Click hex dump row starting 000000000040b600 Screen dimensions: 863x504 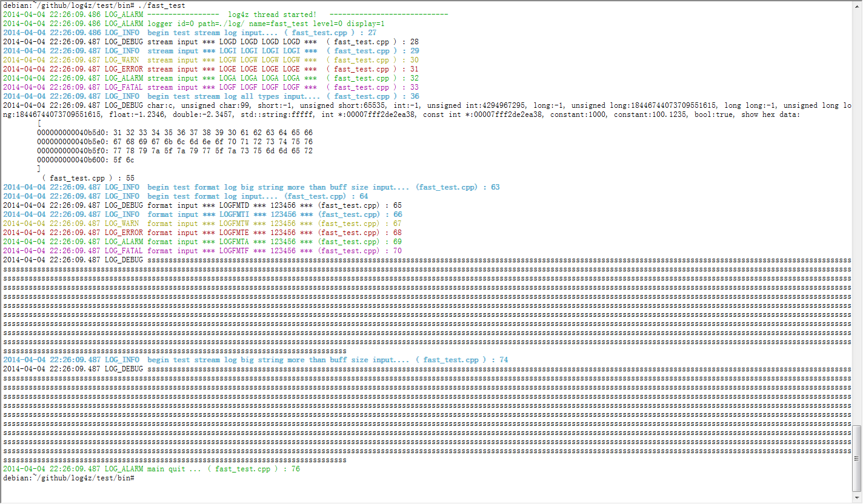pos(85,160)
